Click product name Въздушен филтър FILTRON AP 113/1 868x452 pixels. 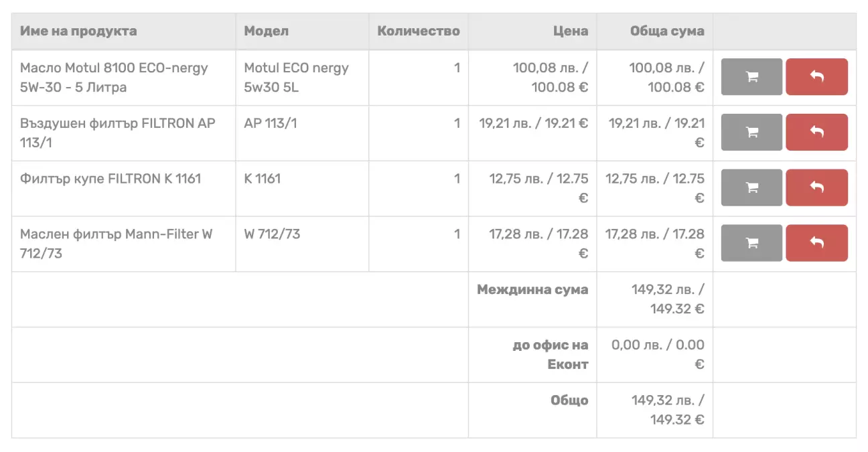coord(117,133)
